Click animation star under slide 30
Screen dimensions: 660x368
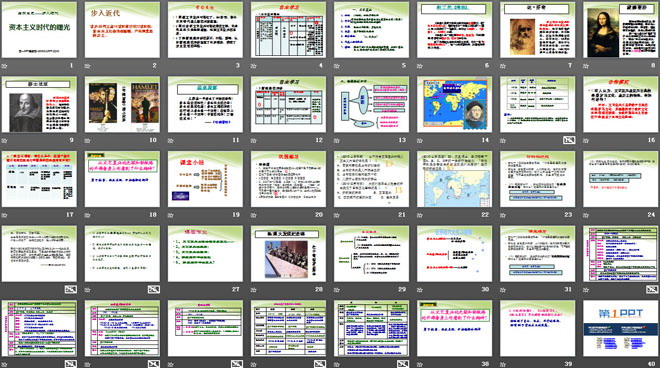[420, 290]
